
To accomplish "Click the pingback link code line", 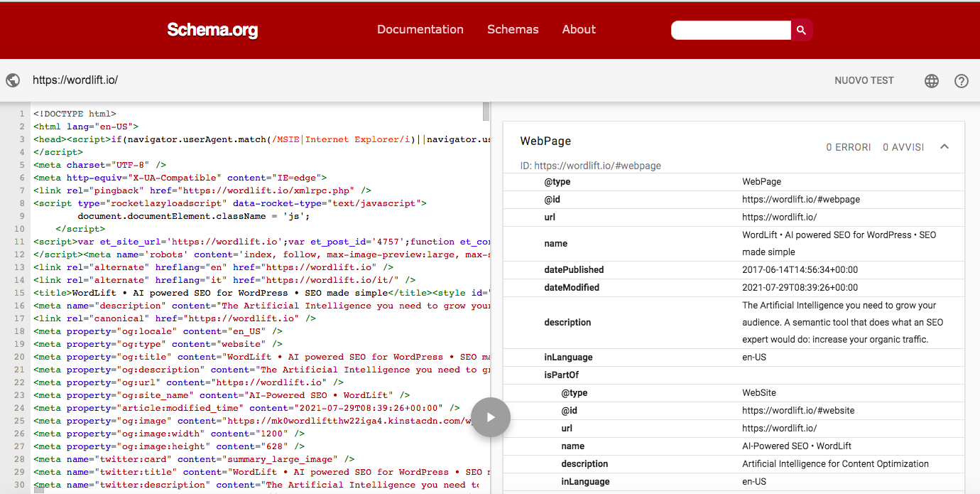I will tap(202, 190).
